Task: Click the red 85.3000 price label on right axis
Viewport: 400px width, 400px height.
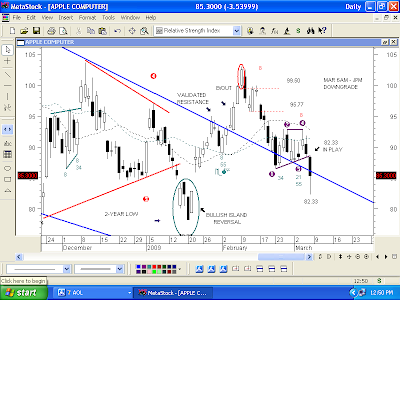Action: tap(386, 176)
